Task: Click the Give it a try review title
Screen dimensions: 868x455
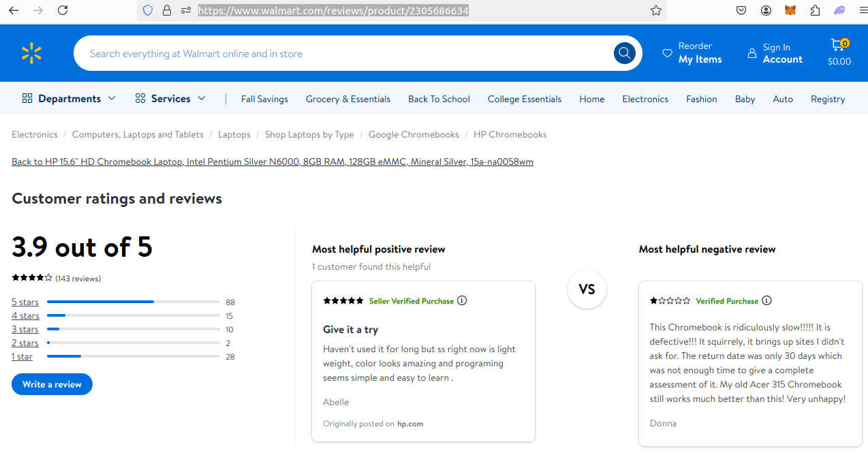Action: coord(350,330)
